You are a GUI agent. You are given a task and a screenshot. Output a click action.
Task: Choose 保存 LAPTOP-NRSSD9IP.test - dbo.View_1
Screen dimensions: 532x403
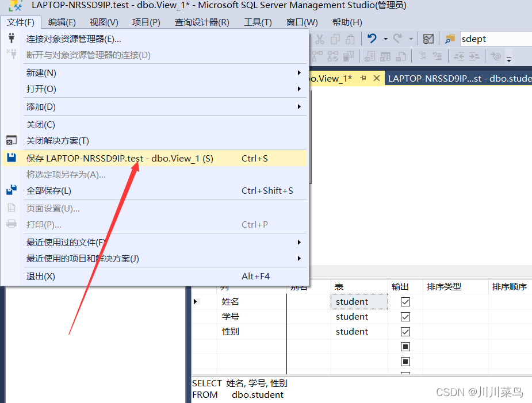pos(155,159)
